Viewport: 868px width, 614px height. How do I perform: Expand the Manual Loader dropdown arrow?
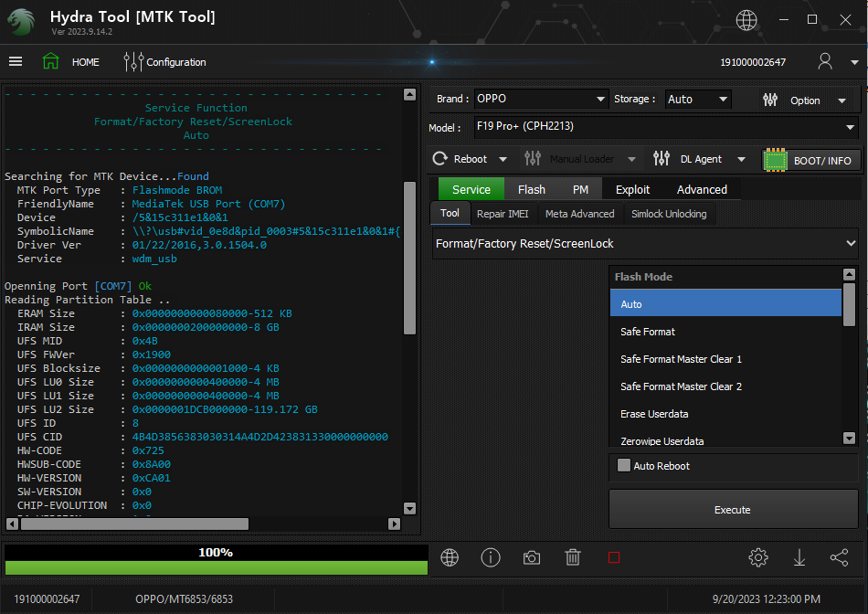tap(631, 160)
